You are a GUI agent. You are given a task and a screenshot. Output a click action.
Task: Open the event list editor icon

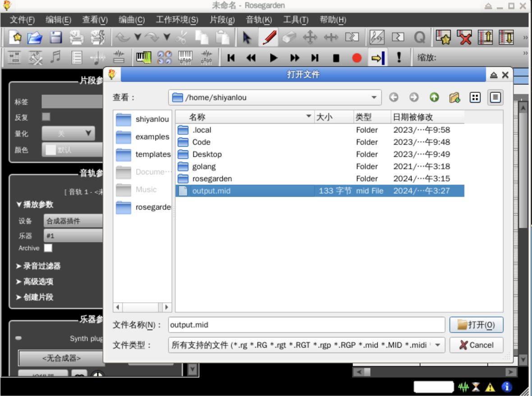pos(77,58)
